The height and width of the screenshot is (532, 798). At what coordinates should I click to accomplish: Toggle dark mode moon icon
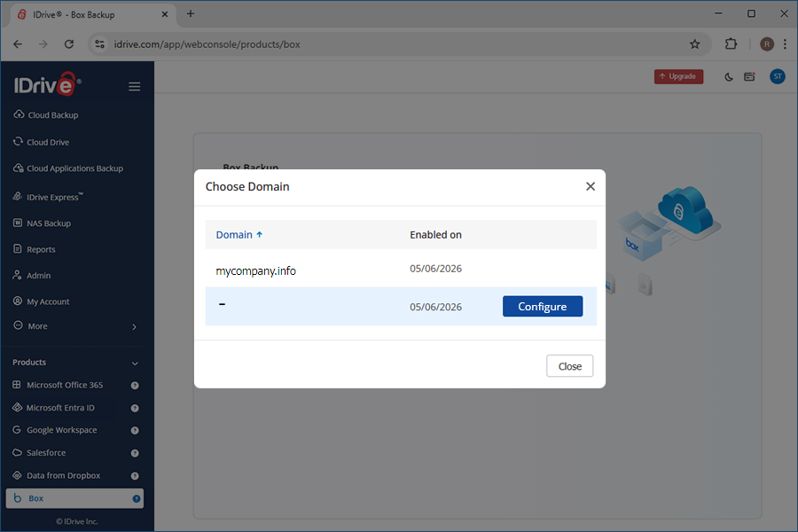(729, 77)
